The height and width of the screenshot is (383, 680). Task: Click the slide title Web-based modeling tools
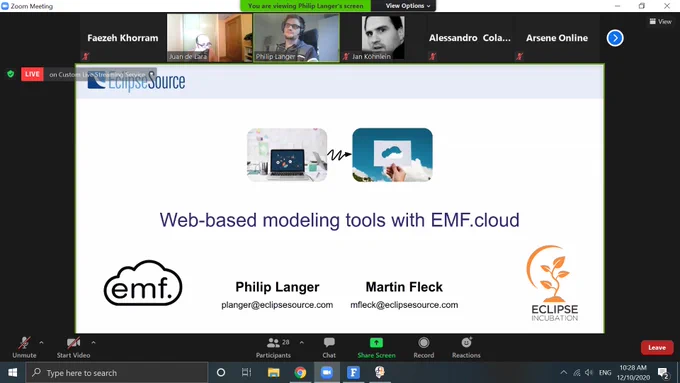[x=339, y=220]
